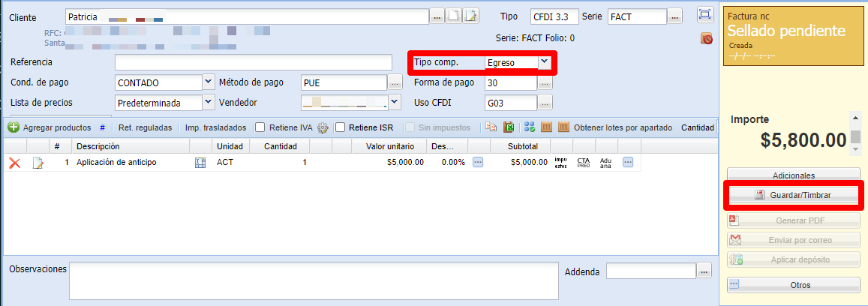Click the edit client page-with-pencil icon

(x=470, y=16)
